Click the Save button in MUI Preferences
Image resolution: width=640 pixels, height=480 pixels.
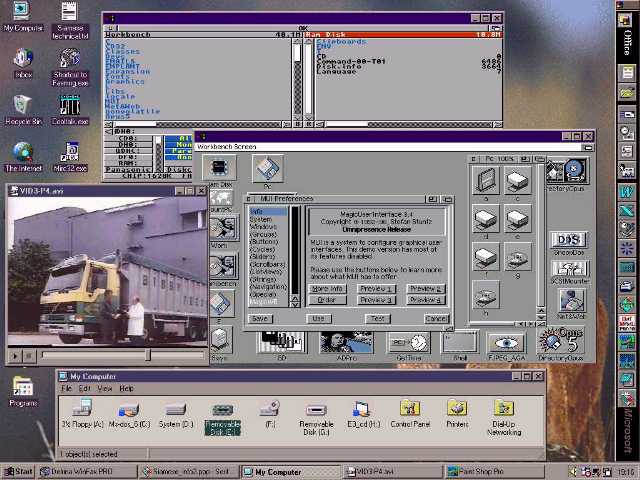pos(260,318)
